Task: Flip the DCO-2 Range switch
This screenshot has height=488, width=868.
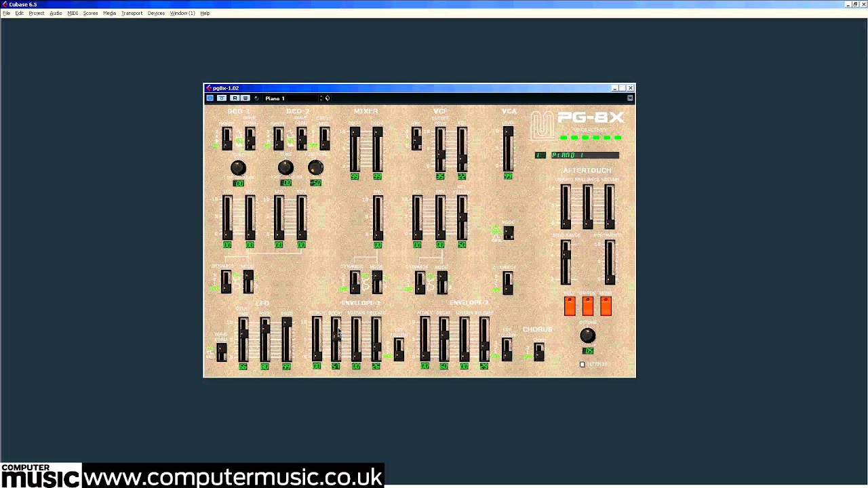Action: pos(278,139)
